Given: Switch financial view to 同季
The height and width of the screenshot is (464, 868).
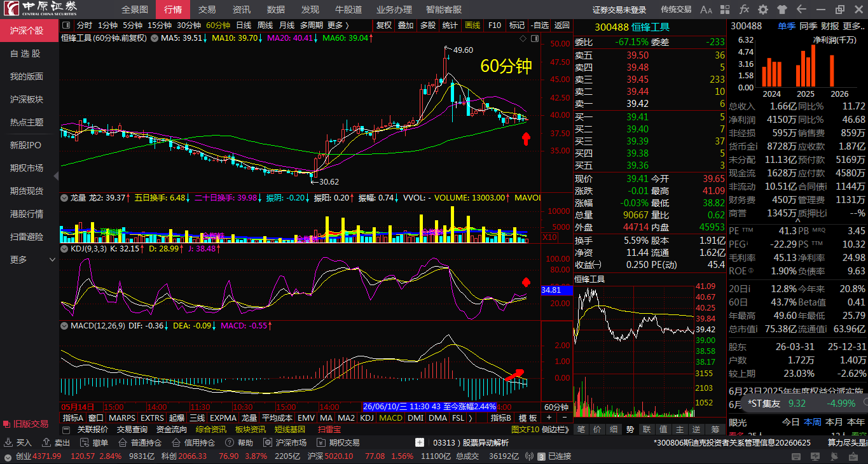Looking at the screenshot, I should [808, 26].
